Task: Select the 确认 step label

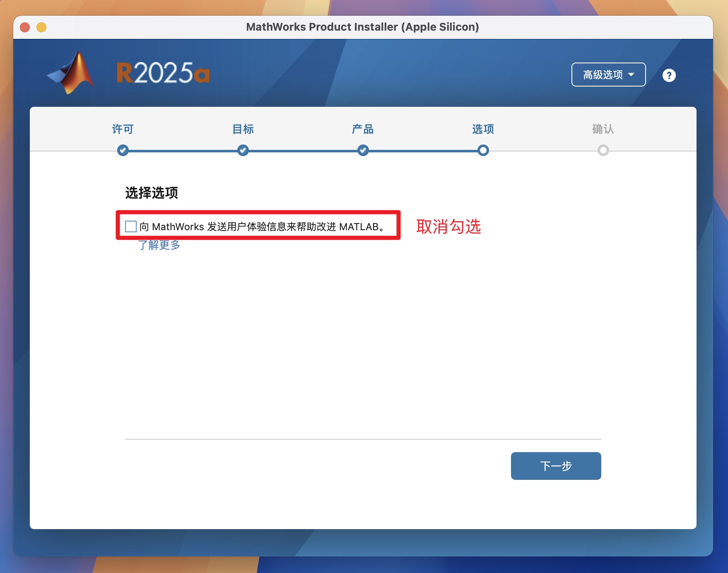Action: point(603,129)
